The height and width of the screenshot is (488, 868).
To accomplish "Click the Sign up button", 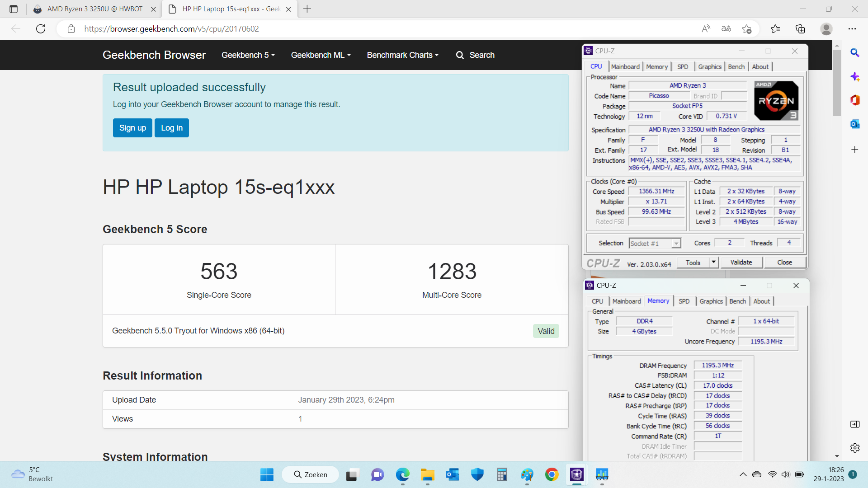I will point(132,128).
